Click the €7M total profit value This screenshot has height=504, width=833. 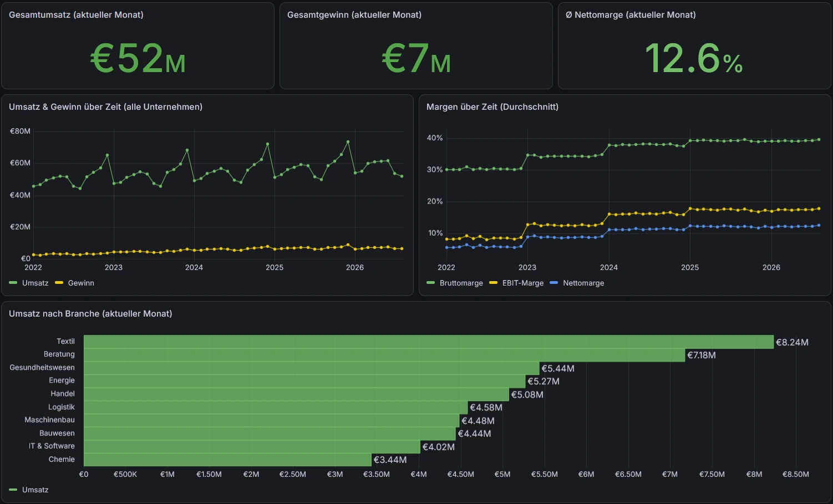coord(416,58)
